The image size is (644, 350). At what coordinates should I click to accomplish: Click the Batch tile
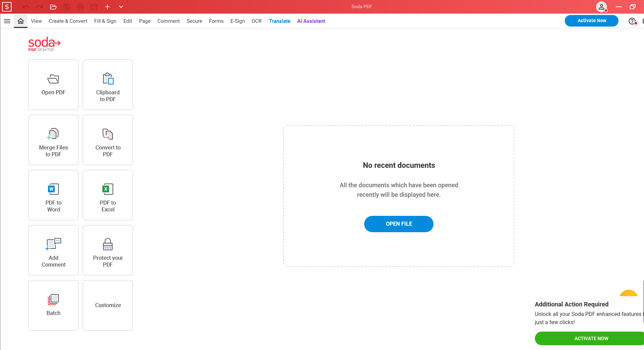click(53, 305)
